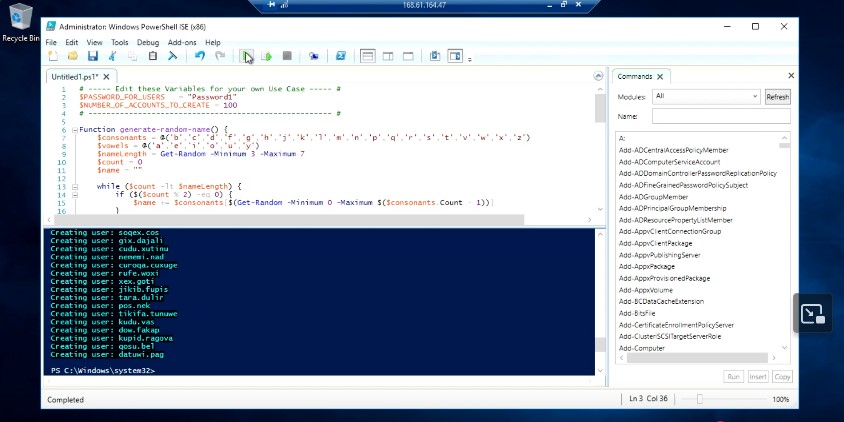Viewport: 844px width, 422px height.
Task: Select Add-Computer command in list
Action: pyautogui.click(x=642, y=348)
